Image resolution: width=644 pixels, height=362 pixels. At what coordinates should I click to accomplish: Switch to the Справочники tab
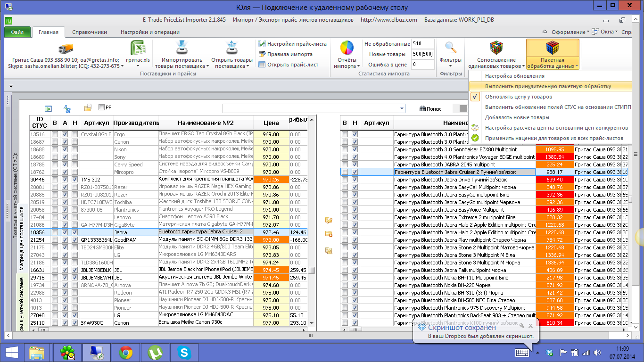pyautogui.click(x=90, y=32)
